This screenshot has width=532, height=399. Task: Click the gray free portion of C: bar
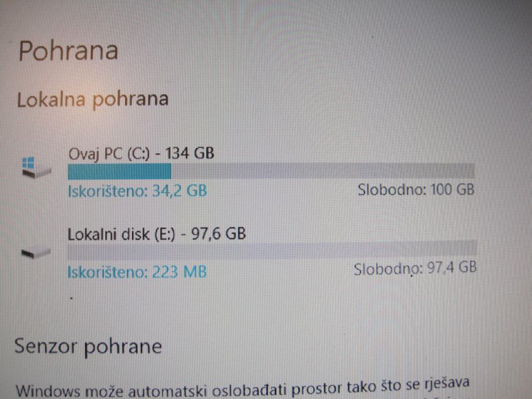point(322,171)
